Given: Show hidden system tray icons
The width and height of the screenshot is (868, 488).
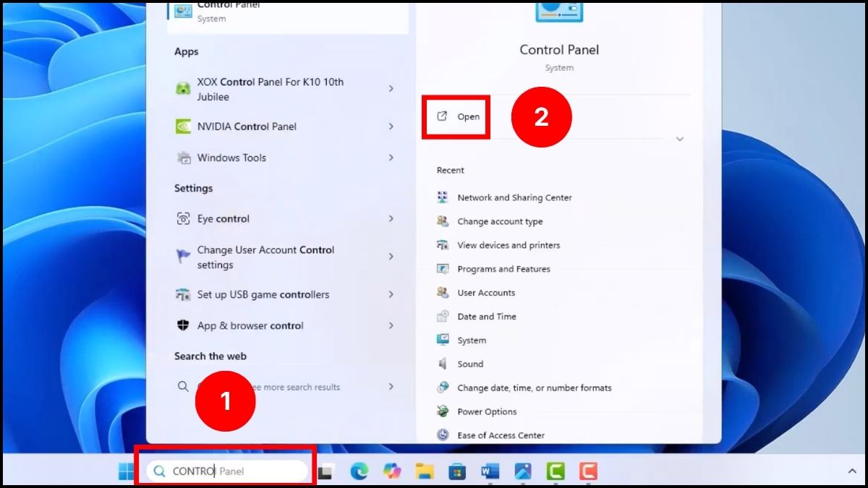Looking at the screenshot, I should pyautogui.click(x=852, y=471).
